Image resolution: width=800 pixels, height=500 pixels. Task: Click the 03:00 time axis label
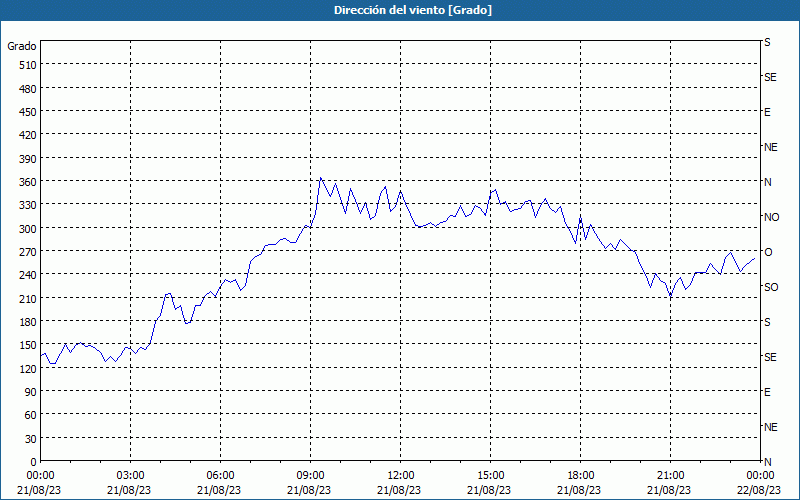coord(131,476)
